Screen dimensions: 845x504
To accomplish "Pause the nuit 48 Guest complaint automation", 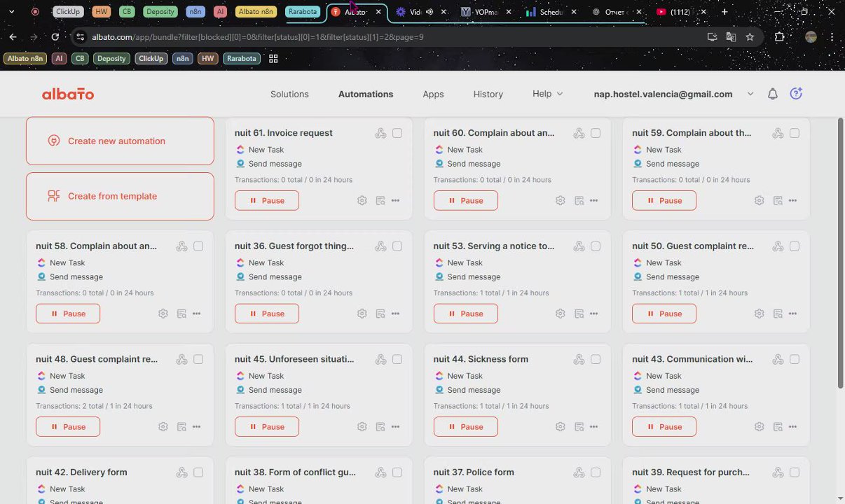I will point(68,427).
